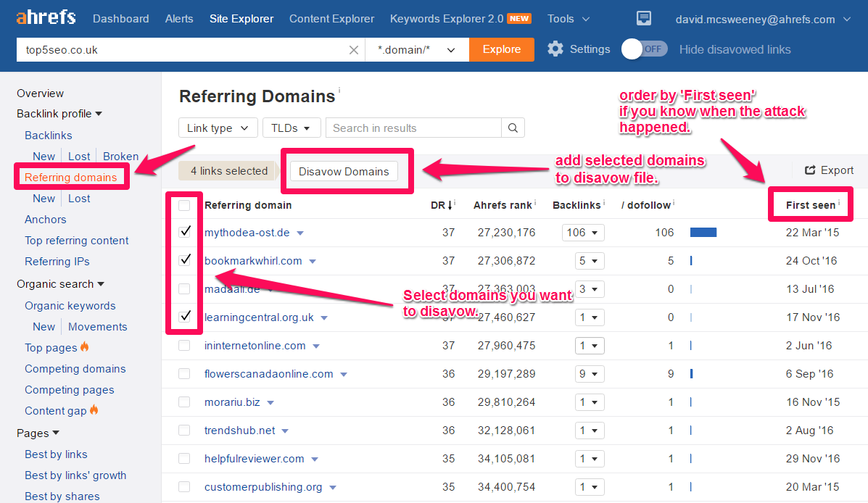This screenshot has height=503, width=868.
Task: Open the *.domain/* mode dropdown
Action: point(417,50)
